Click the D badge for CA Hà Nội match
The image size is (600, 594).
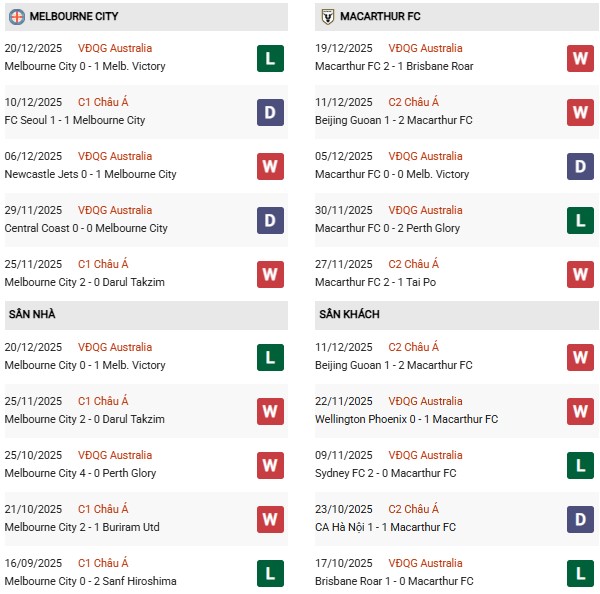click(x=580, y=520)
